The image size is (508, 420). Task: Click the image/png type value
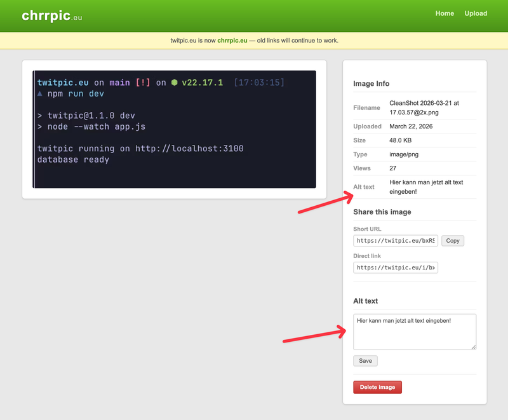pyautogui.click(x=404, y=154)
